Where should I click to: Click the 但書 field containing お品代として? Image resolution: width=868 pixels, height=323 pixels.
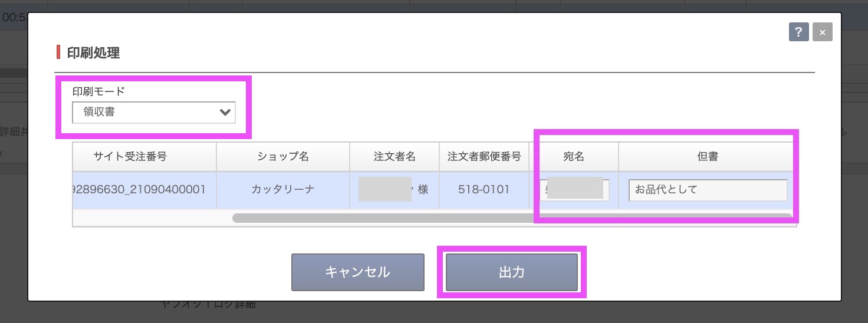click(x=708, y=190)
